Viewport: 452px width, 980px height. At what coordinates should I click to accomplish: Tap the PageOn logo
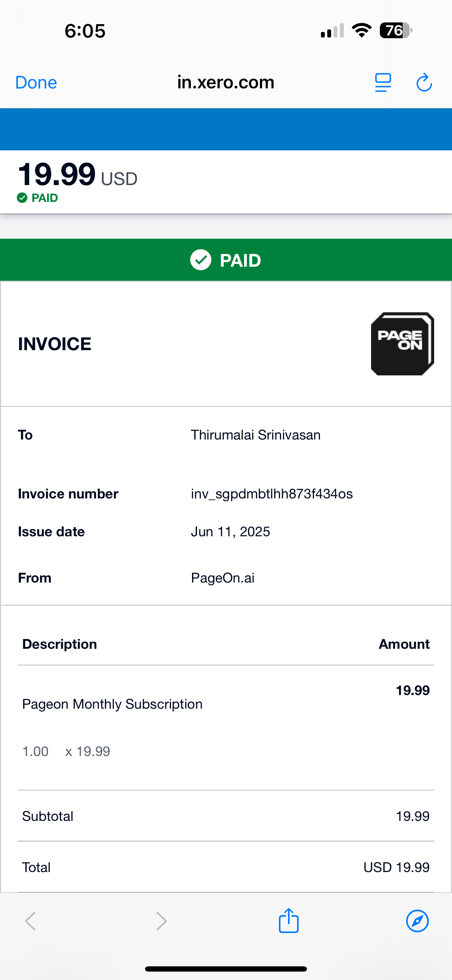click(x=403, y=344)
